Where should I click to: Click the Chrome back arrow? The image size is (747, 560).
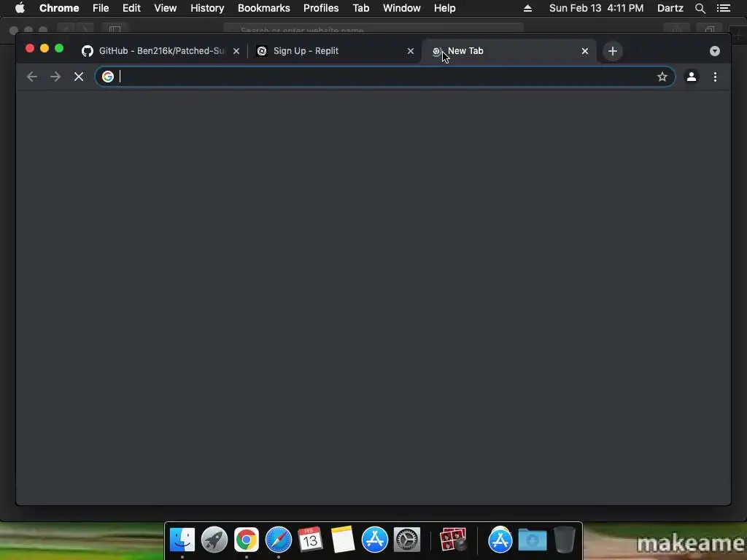(32, 77)
